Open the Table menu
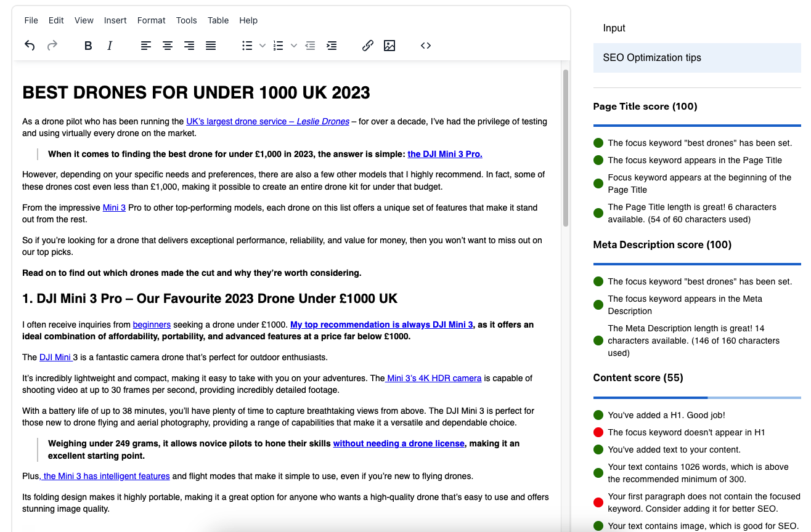Screen dimensions: 811x532 [x=218, y=20]
